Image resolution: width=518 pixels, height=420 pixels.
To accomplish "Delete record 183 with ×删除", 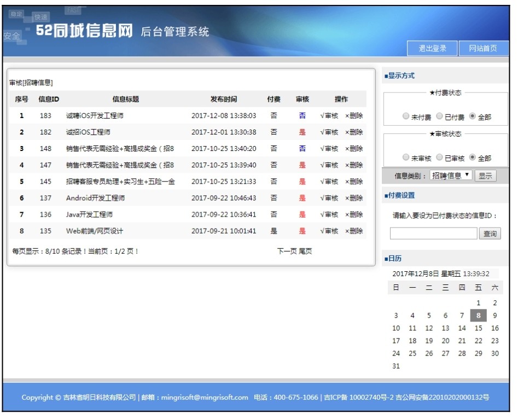I will 354,115.
